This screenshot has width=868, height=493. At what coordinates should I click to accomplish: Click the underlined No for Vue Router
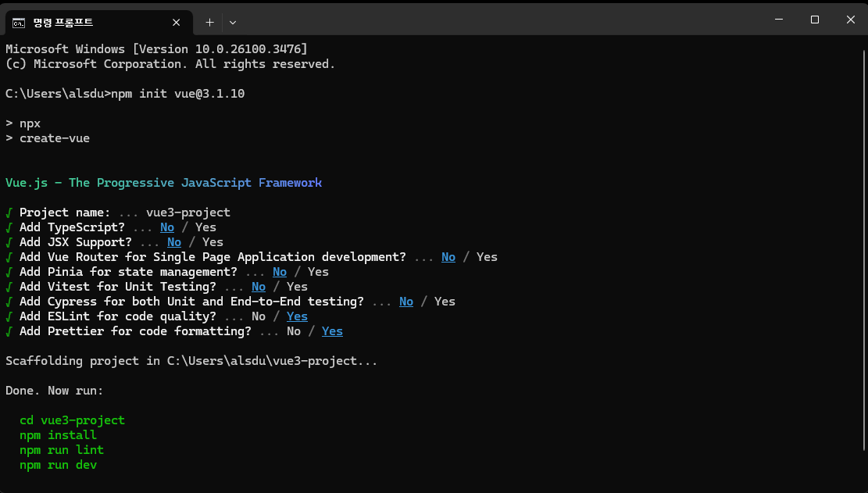pos(448,257)
